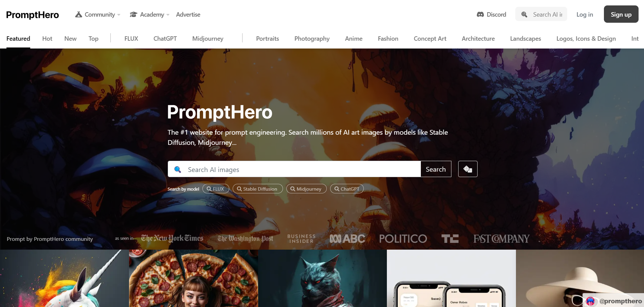Image resolution: width=644 pixels, height=307 pixels.
Task: Click the Sign up button
Action: [621, 14]
